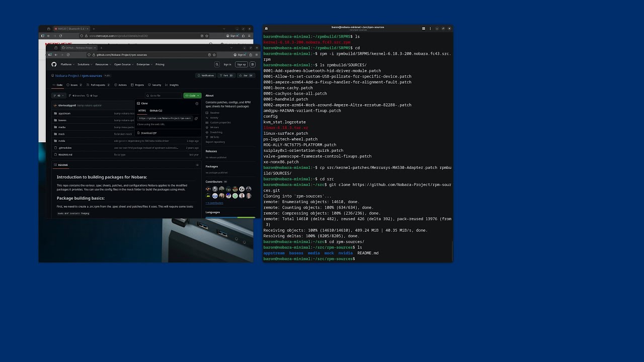Open GitHub search magnifier icon
644x362 pixels.
click(x=217, y=64)
